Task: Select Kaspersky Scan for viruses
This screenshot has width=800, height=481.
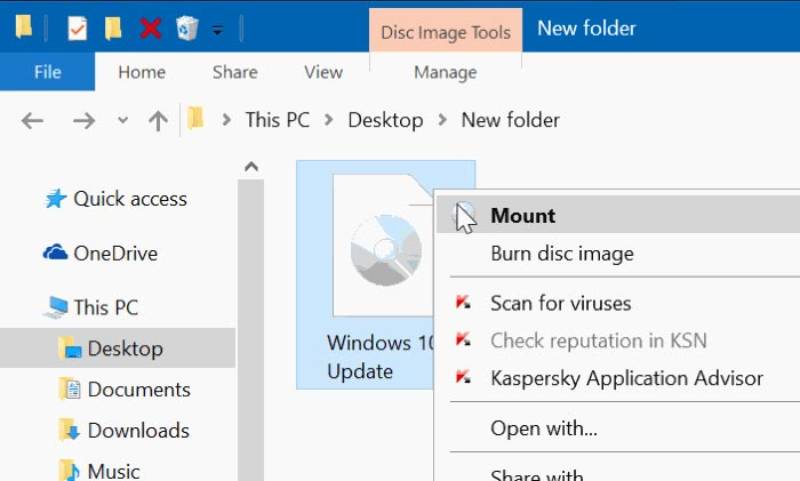Action: tap(560, 303)
